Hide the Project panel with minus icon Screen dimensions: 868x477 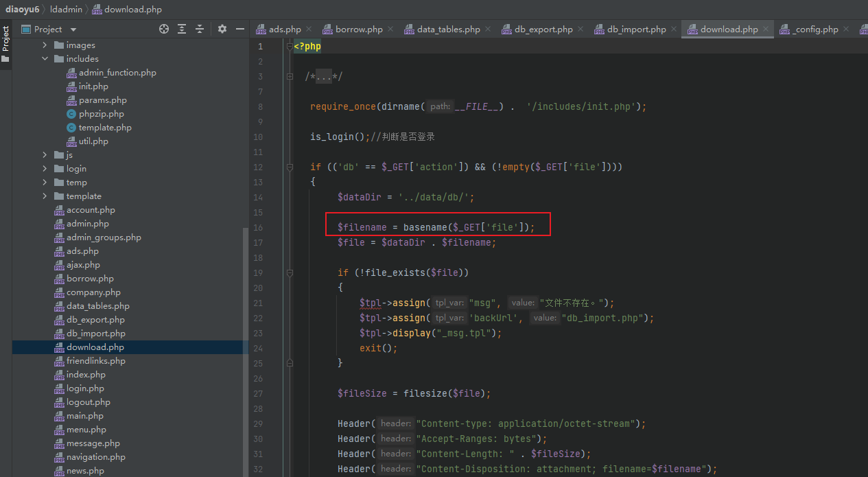click(240, 29)
